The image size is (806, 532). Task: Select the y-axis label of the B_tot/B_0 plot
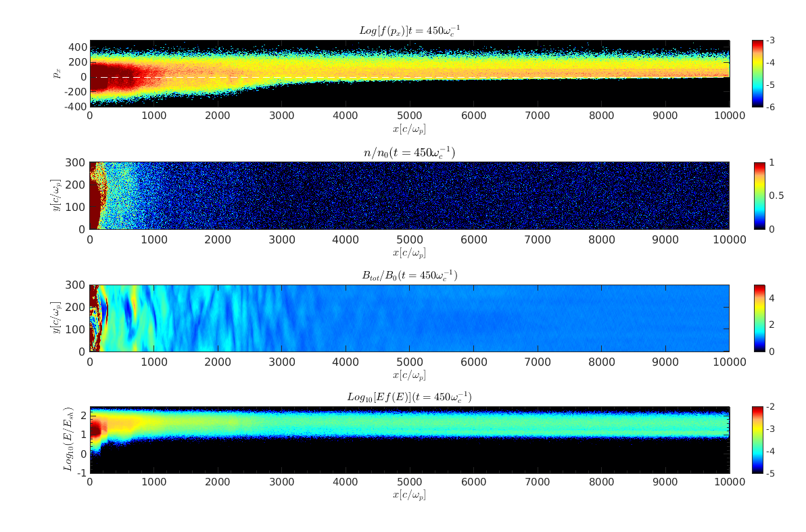tap(57, 318)
